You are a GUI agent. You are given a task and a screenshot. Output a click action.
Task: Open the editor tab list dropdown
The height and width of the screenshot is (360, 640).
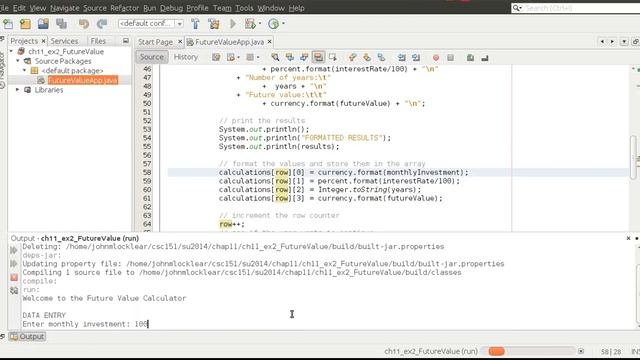[x=624, y=42]
